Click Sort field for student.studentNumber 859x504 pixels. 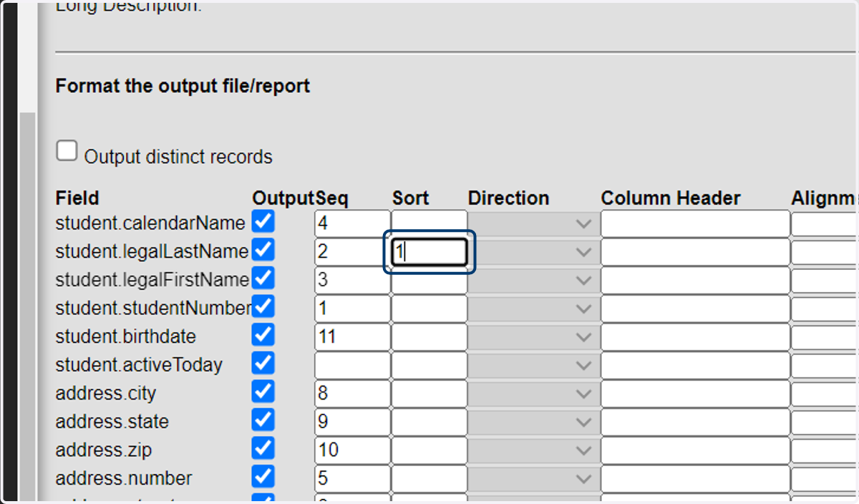[x=429, y=309]
